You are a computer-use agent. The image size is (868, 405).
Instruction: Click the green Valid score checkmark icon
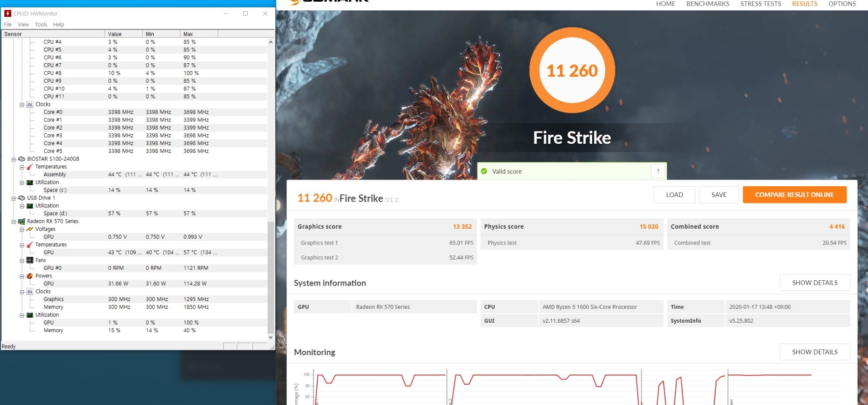[484, 171]
